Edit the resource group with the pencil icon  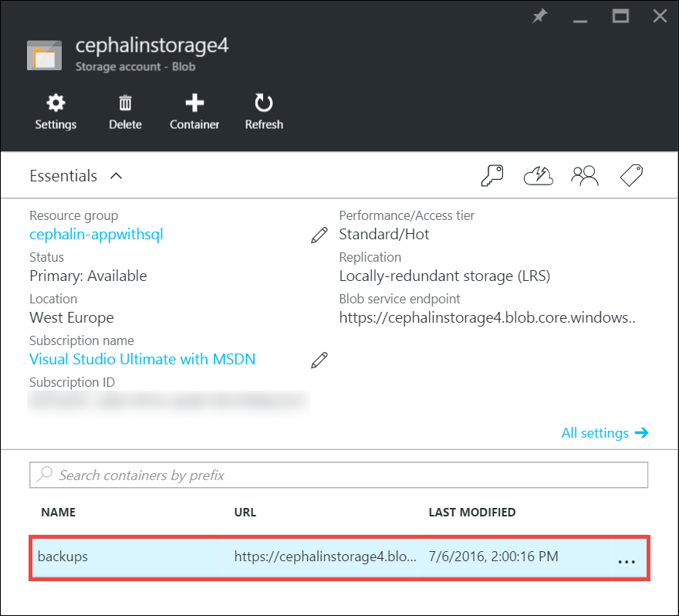coord(319,235)
